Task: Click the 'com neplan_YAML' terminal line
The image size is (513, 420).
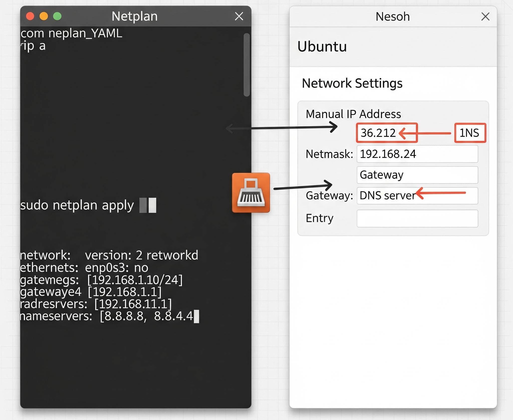Action: click(x=71, y=33)
